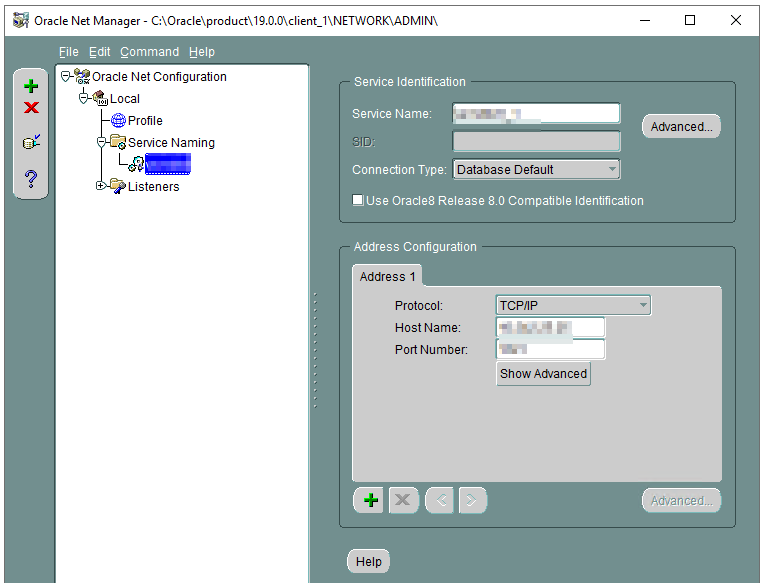Click the previous address left arrow button
The image size is (769, 583).
click(439, 500)
